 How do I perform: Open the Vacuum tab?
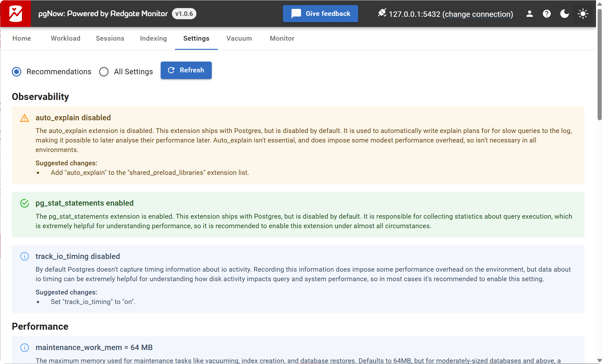(x=239, y=38)
